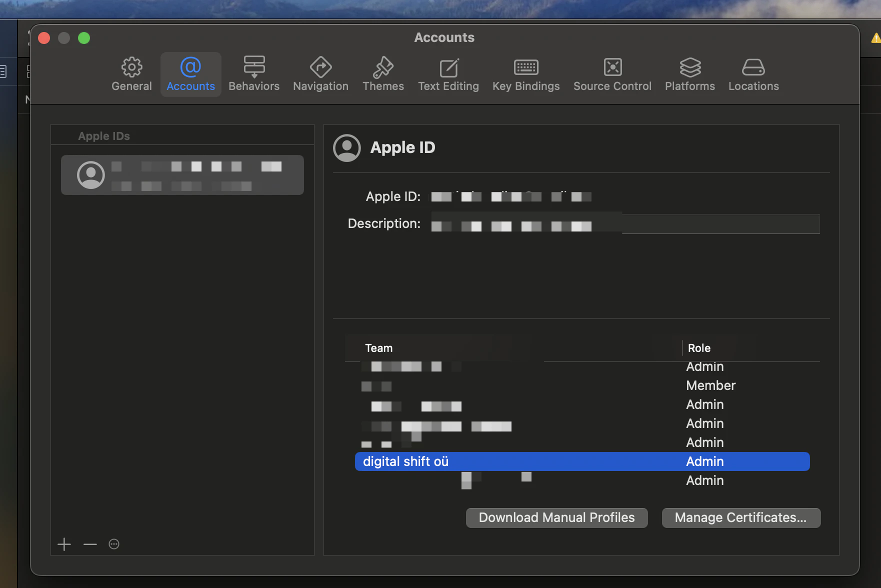
Task: Open the Navigation preferences pane
Action: (320, 74)
